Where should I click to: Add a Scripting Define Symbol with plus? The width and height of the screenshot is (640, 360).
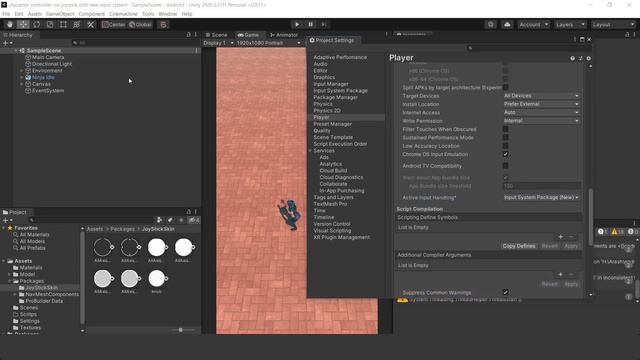click(560, 237)
